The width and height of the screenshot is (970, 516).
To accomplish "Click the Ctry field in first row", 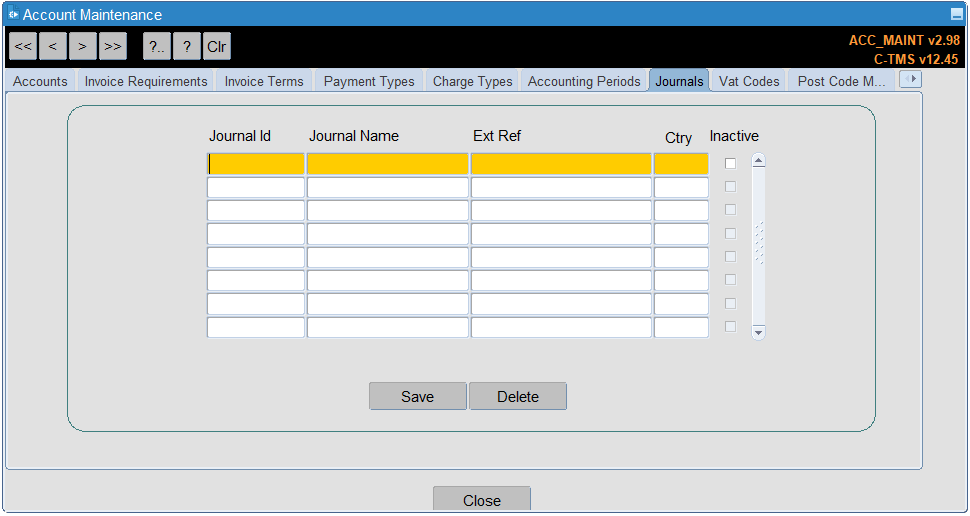I will [x=681, y=164].
